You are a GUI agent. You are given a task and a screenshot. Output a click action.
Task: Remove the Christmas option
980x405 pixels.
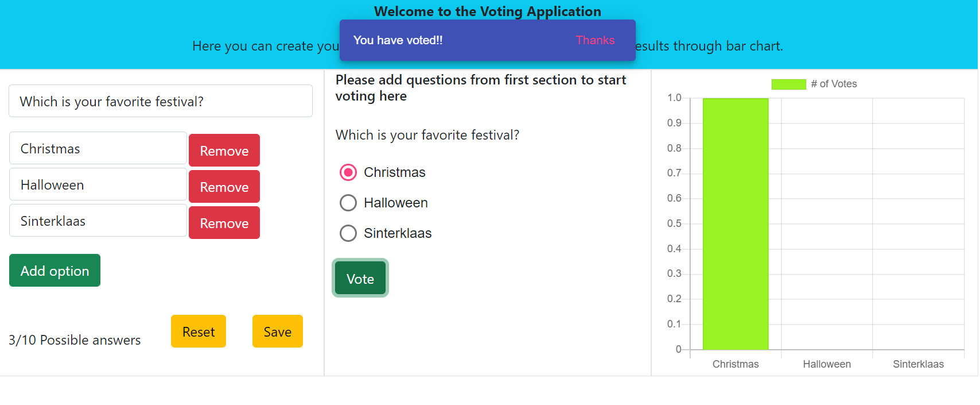[224, 150]
